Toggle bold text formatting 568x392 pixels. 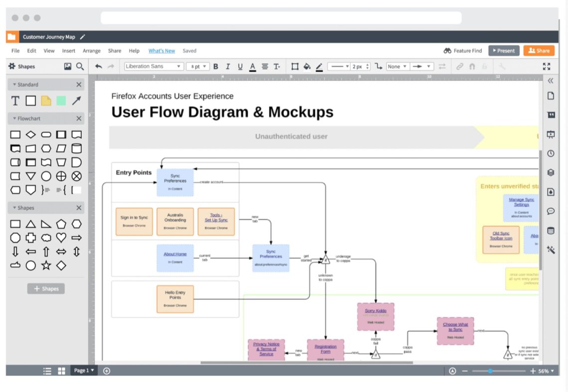[x=216, y=66]
